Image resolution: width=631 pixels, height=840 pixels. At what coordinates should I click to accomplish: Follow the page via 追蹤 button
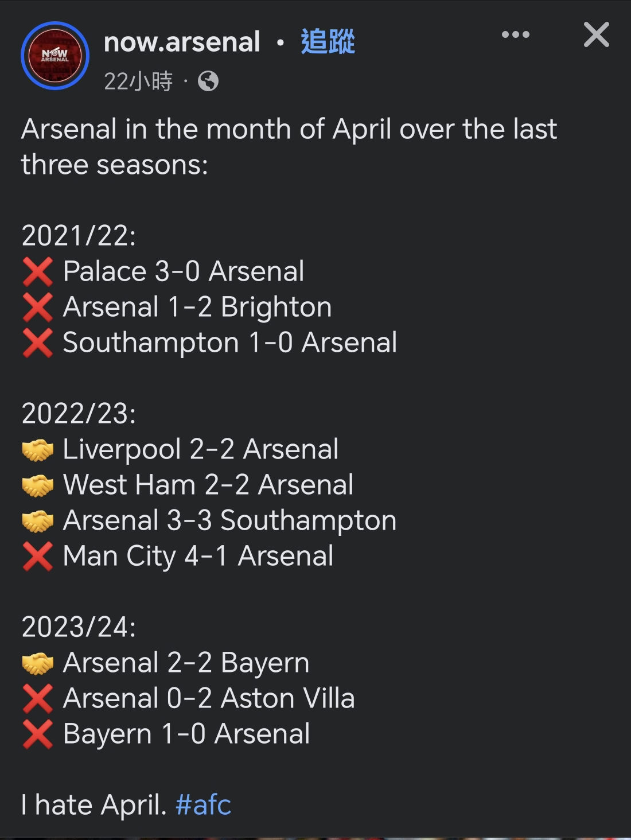click(x=328, y=42)
